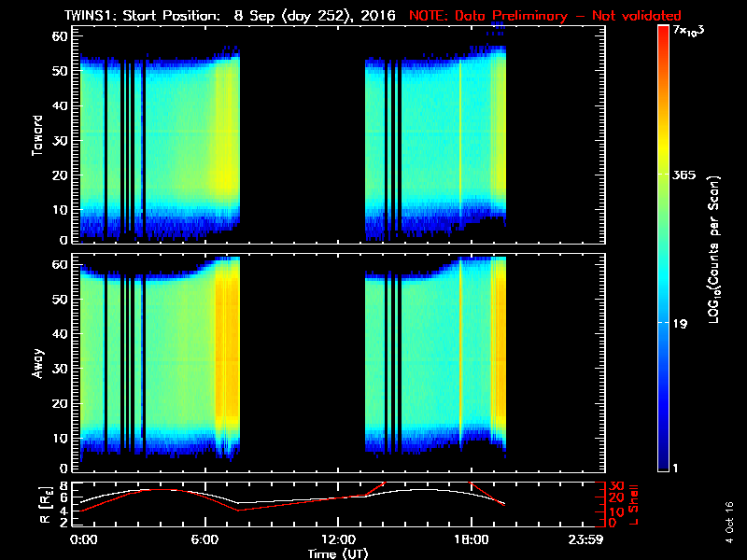Click the '0' tick on the Away panel

63,469
